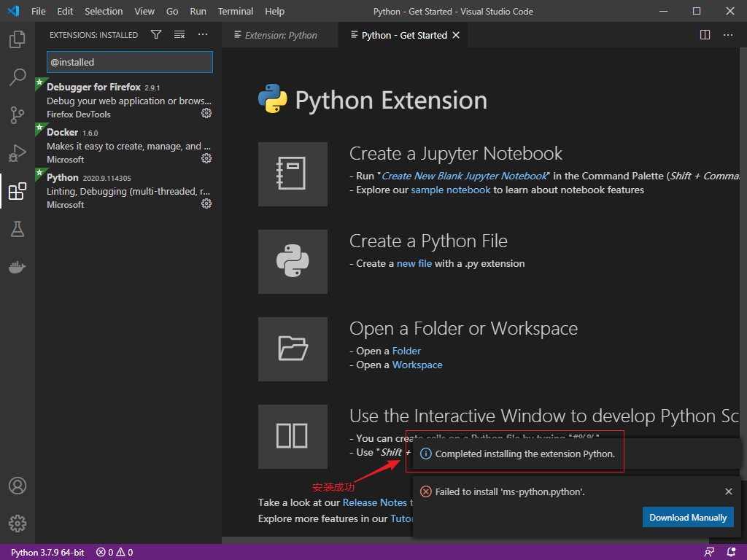Open the Release Notes link

374,502
